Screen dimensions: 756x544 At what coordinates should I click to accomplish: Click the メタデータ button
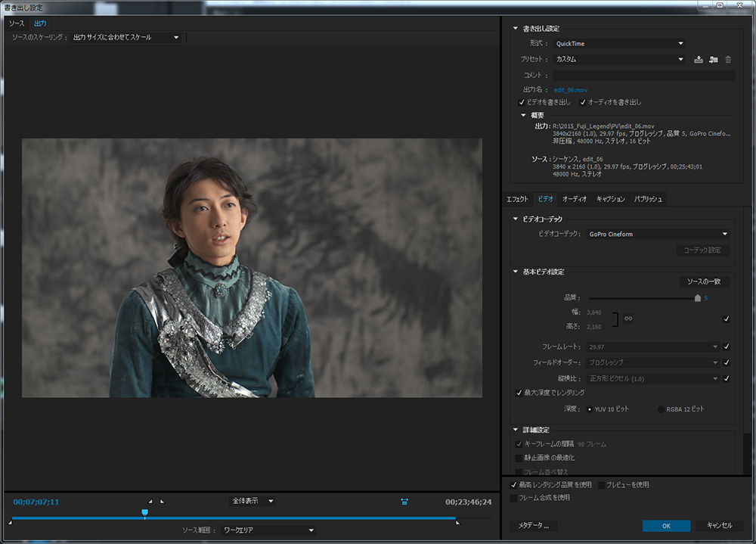(533, 525)
